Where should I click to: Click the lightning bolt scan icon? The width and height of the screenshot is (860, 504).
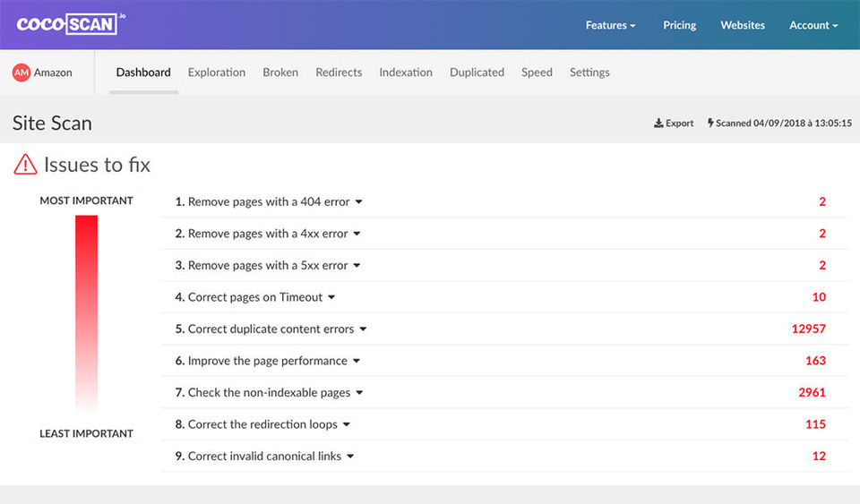(x=710, y=124)
